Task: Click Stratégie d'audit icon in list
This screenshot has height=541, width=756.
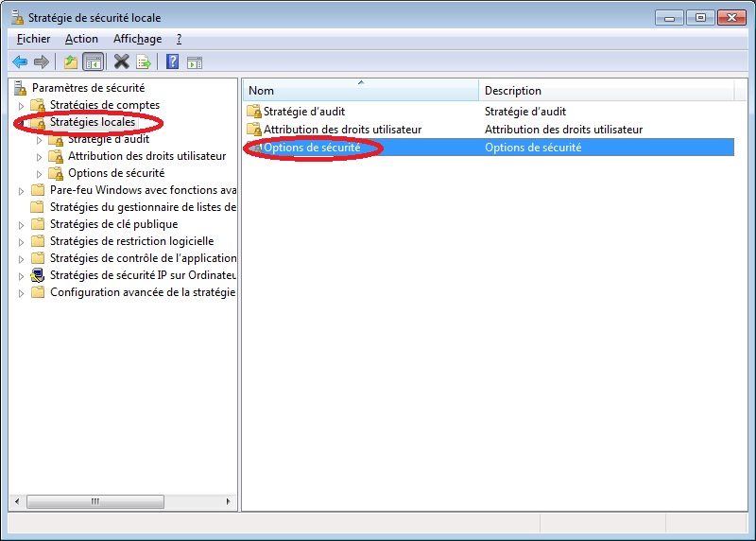Action: pos(254,112)
